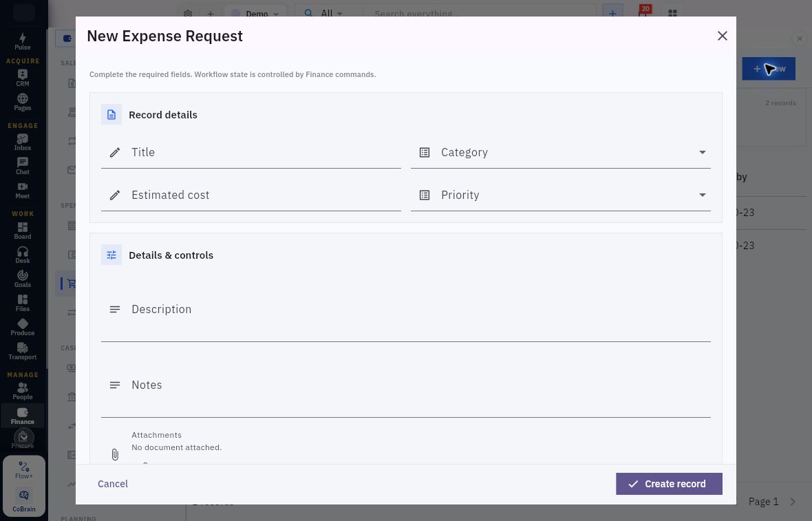Click the attachment paperclip icon
The image size is (812, 521).
coord(115,454)
